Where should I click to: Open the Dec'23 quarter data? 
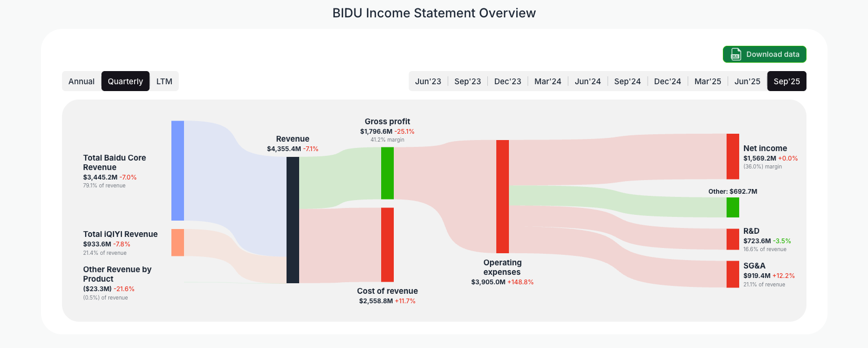507,81
